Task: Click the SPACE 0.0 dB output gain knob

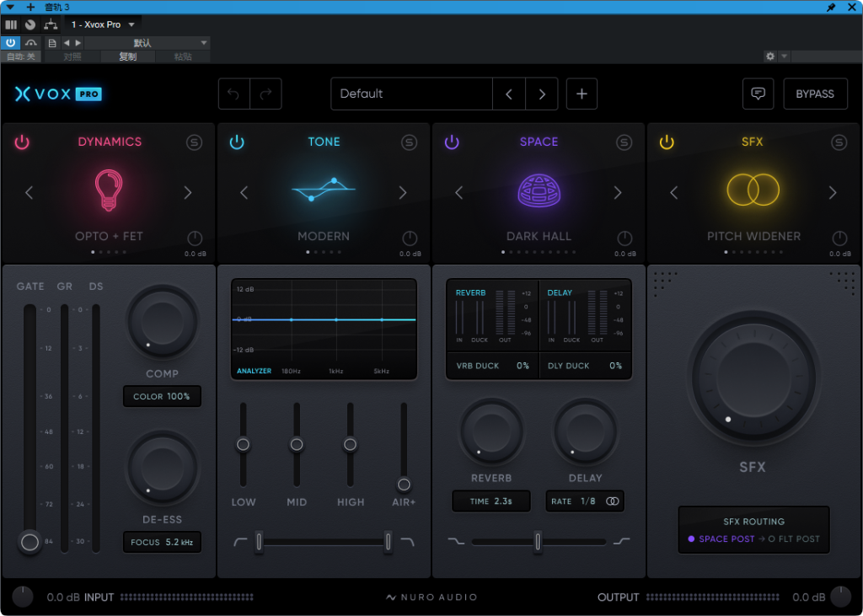Action: (624, 238)
